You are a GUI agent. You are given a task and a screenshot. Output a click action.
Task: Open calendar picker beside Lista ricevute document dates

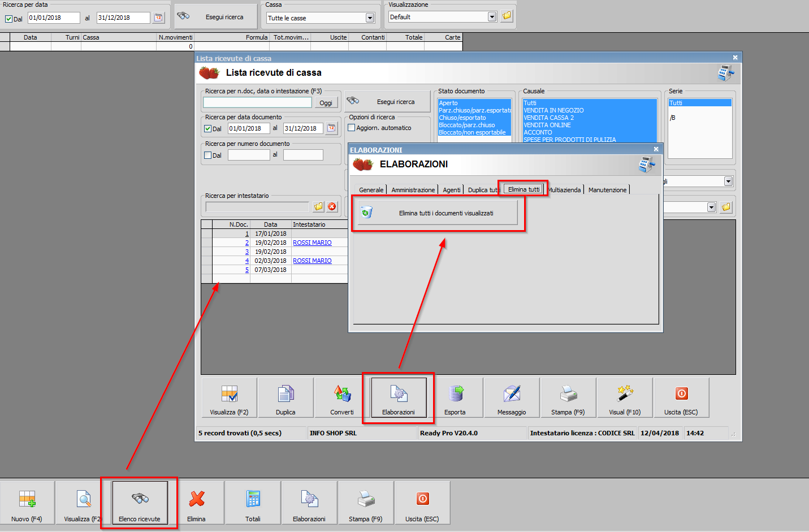pos(331,128)
